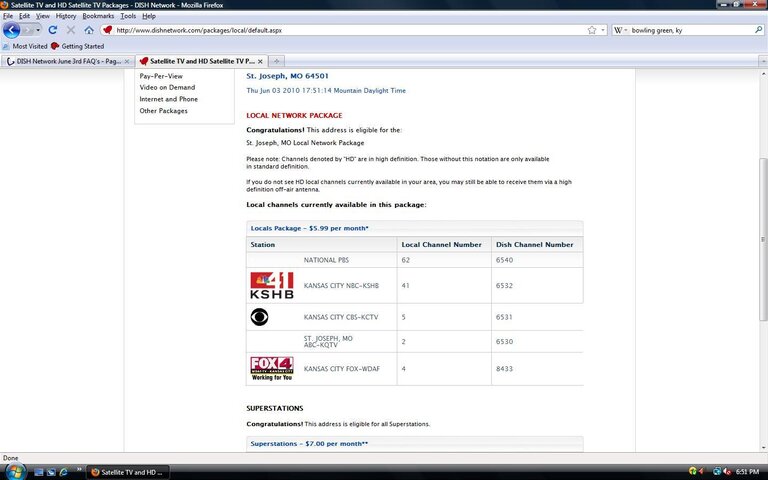Click the magnifier search button
The height and width of the screenshot is (480, 768).
pos(759,30)
